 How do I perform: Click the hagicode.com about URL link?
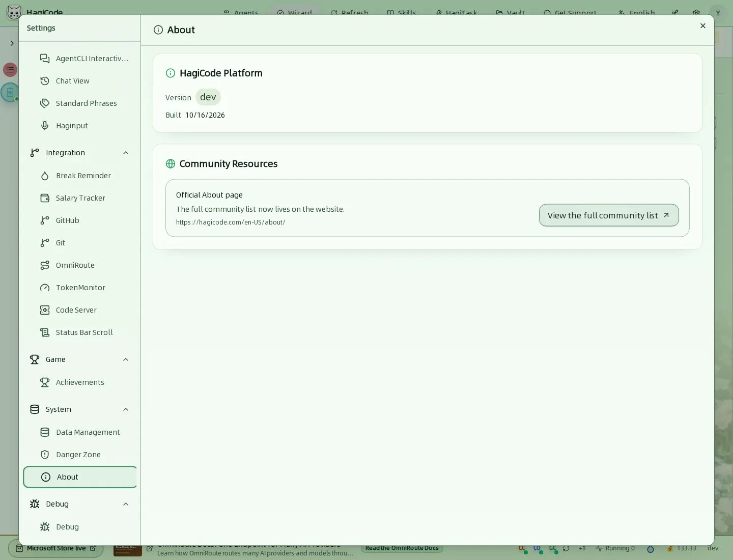[x=231, y=222]
